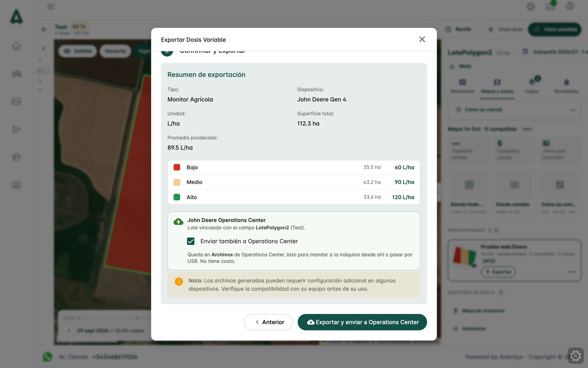Go back with the Anterior button
Image resolution: width=588 pixels, height=368 pixels.
tap(268, 322)
